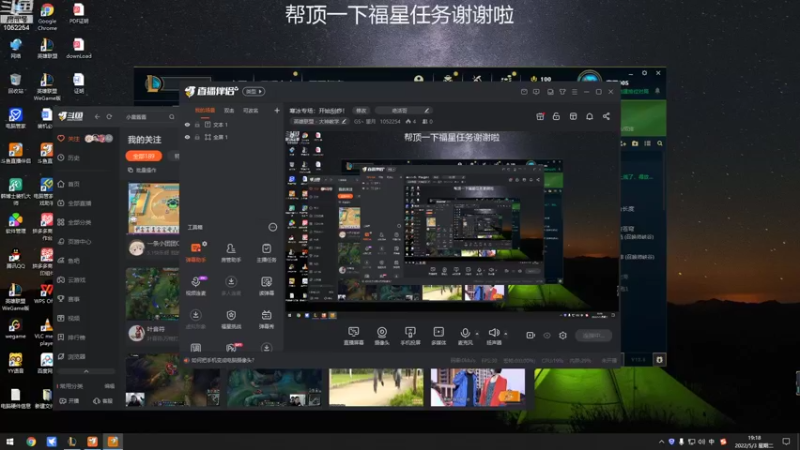The width and height of the screenshot is (800, 450).
Task: Click the recording camera icon beside start button
Action: 531,335
